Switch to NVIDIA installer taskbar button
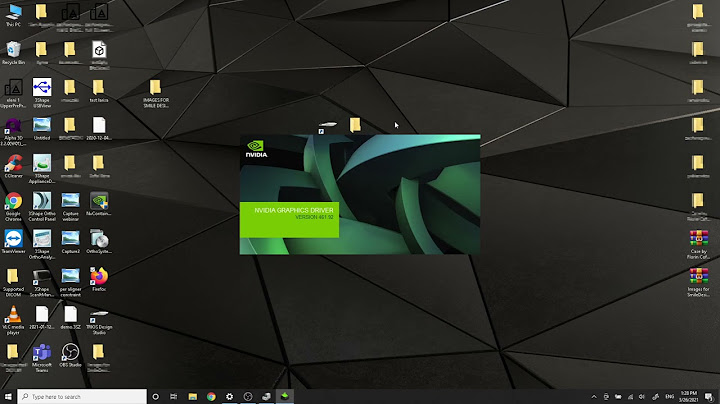The width and height of the screenshot is (720, 404). pyautogui.click(x=285, y=396)
